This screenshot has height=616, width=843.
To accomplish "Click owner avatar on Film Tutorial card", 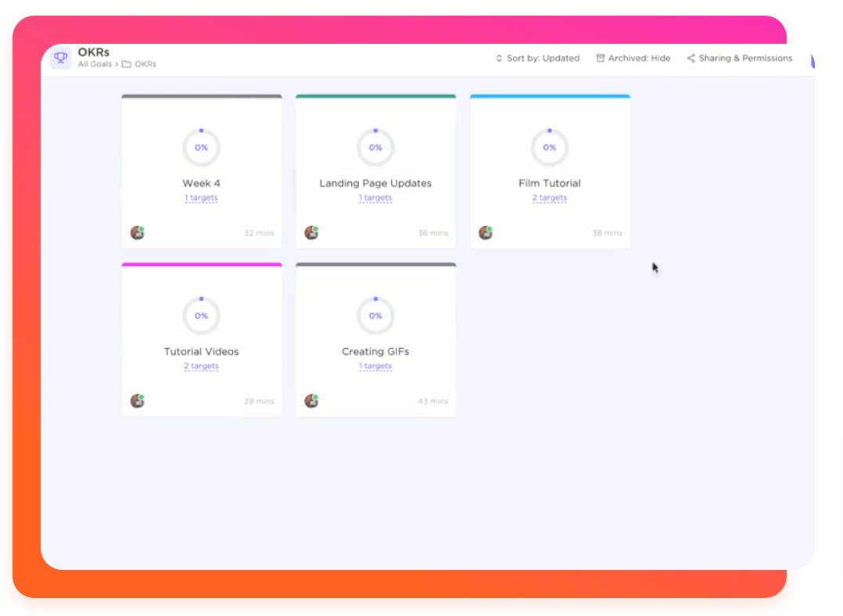I will pos(486,233).
